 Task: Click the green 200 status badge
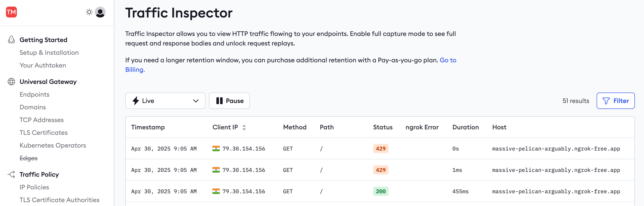pyautogui.click(x=381, y=191)
